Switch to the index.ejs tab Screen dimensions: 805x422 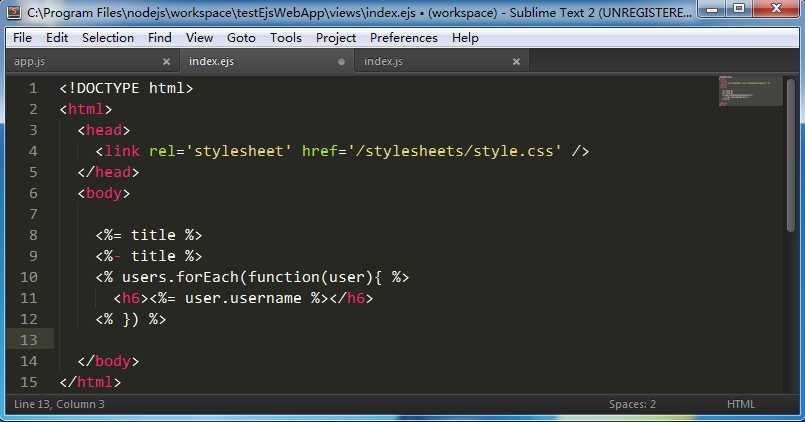pos(266,62)
